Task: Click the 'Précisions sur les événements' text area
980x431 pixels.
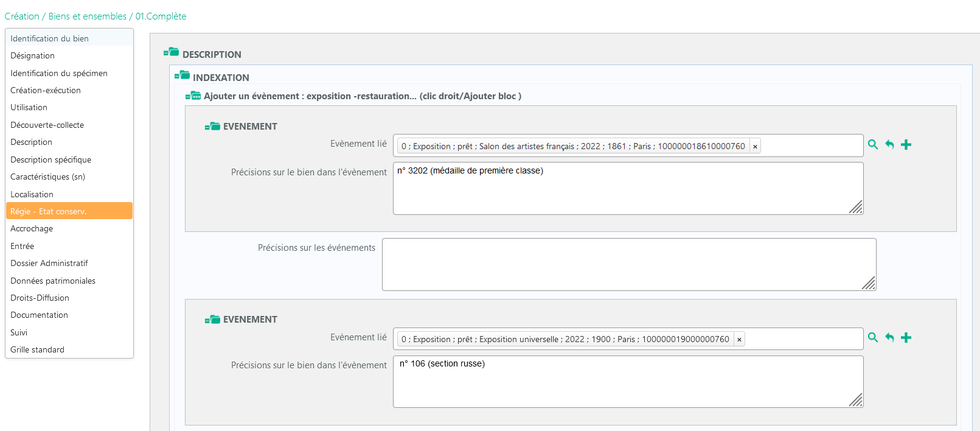Action: [x=628, y=264]
